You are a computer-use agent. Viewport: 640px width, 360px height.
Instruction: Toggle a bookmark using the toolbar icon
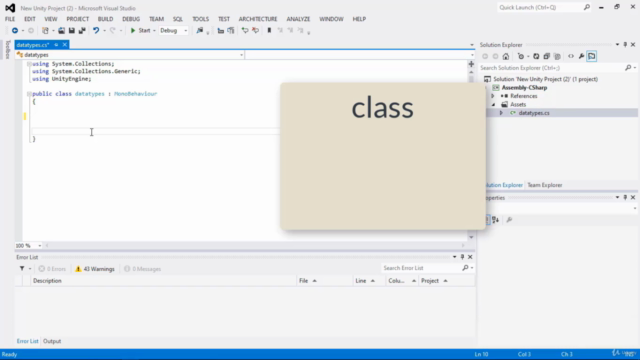click(269, 31)
